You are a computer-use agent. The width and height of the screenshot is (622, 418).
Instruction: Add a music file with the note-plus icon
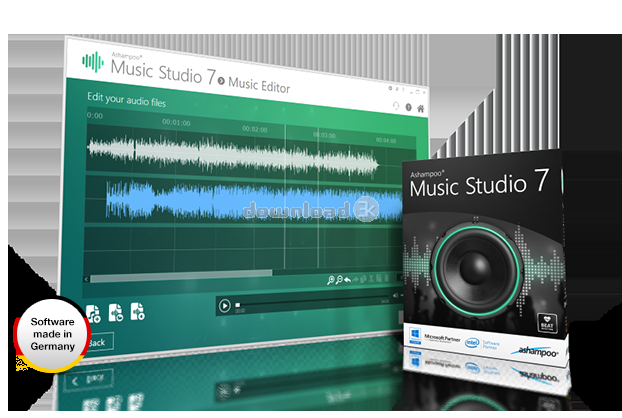pyautogui.click(x=94, y=314)
